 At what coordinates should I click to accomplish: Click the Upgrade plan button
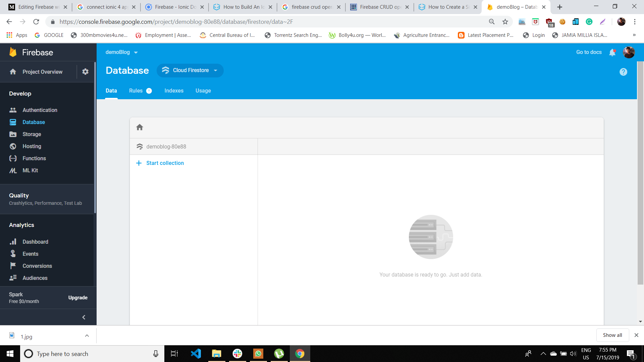point(78,298)
